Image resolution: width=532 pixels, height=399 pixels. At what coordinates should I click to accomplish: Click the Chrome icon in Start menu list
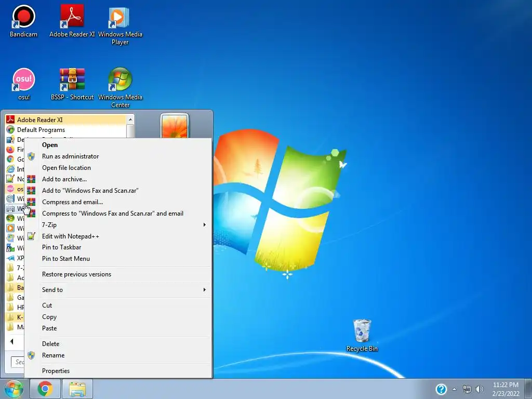click(10, 159)
